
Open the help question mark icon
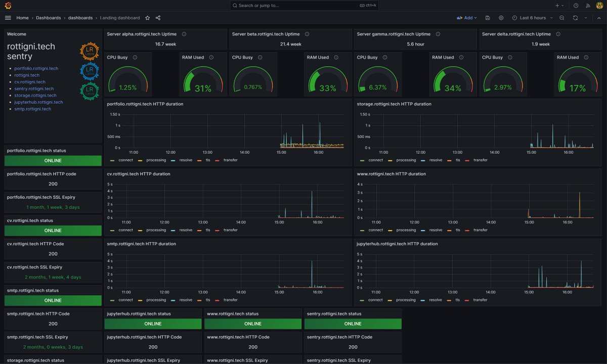[576, 6]
